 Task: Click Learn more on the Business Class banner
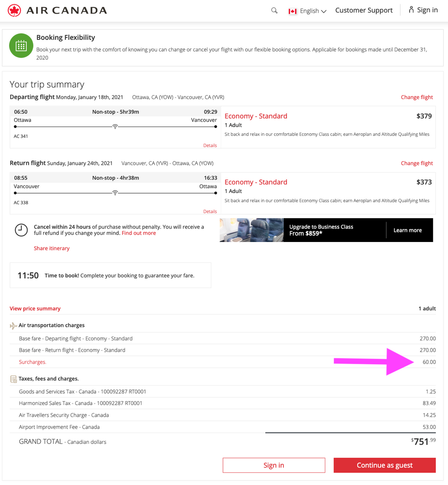[x=407, y=230]
